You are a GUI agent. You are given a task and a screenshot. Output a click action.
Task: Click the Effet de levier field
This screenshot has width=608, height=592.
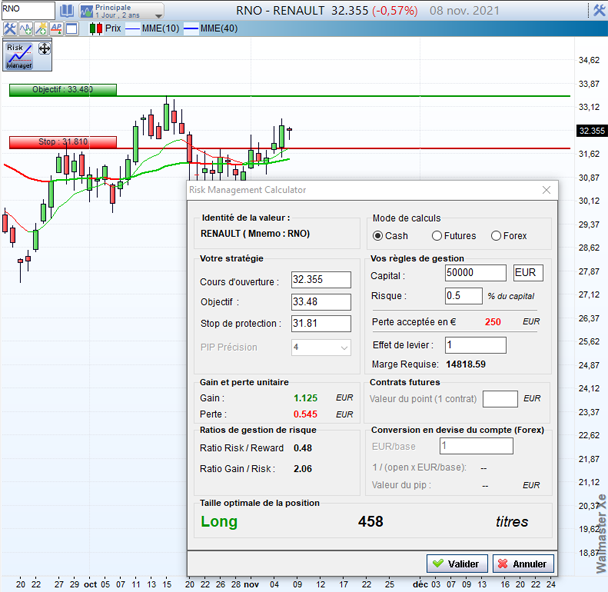tap(475, 345)
